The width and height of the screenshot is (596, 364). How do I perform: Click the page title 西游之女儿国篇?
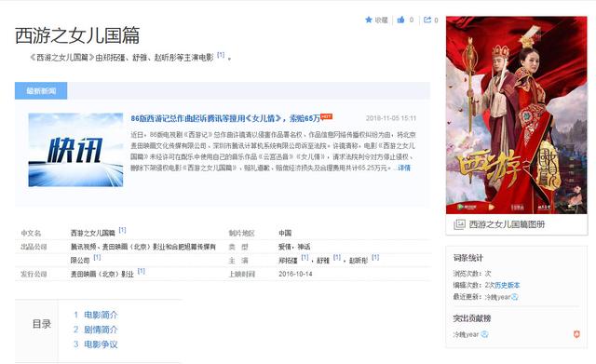tap(77, 35)
